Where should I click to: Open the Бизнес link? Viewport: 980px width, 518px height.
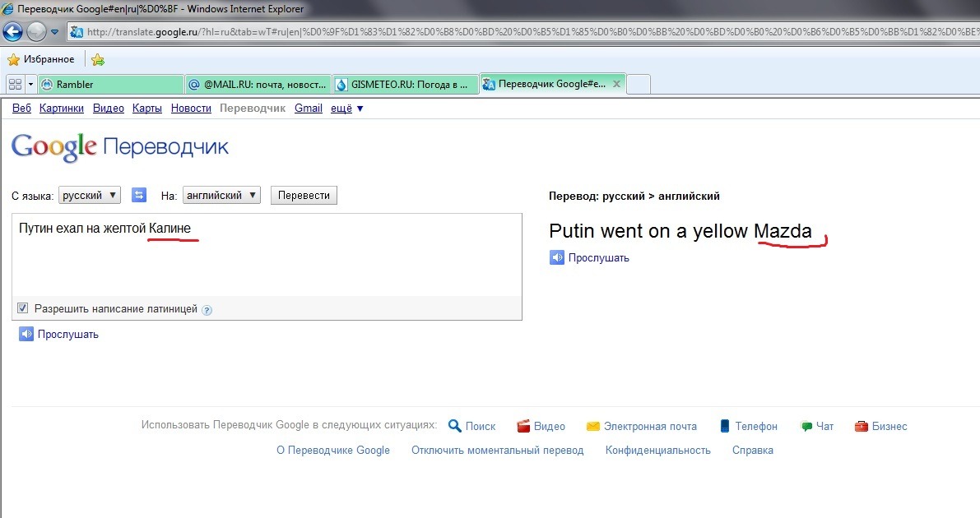point(889,426)
